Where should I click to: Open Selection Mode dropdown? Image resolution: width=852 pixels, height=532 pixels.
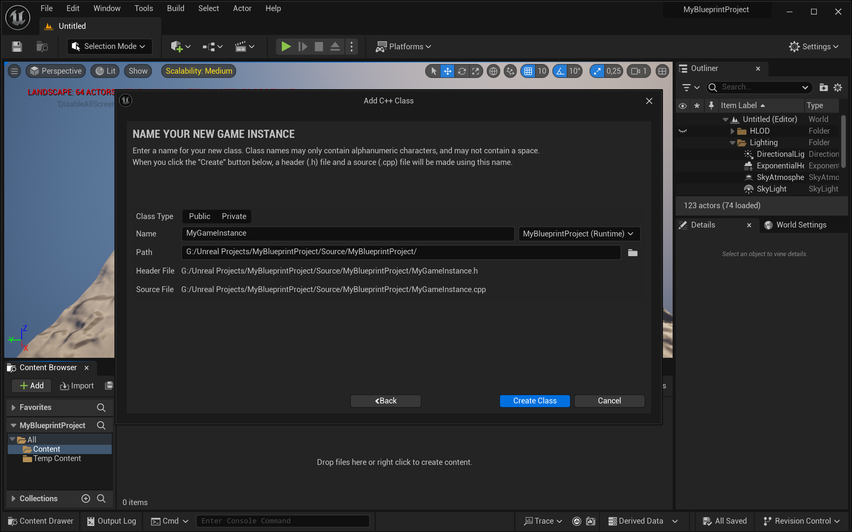pos(109,47)
